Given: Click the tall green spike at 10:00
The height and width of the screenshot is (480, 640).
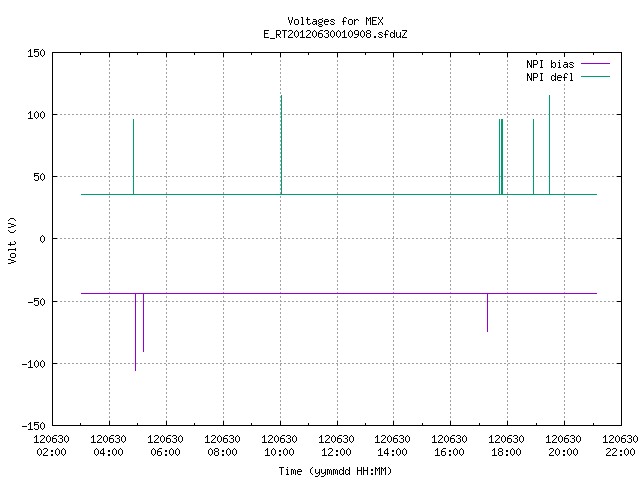Looking at the screenshot, I should click(281, 145).
